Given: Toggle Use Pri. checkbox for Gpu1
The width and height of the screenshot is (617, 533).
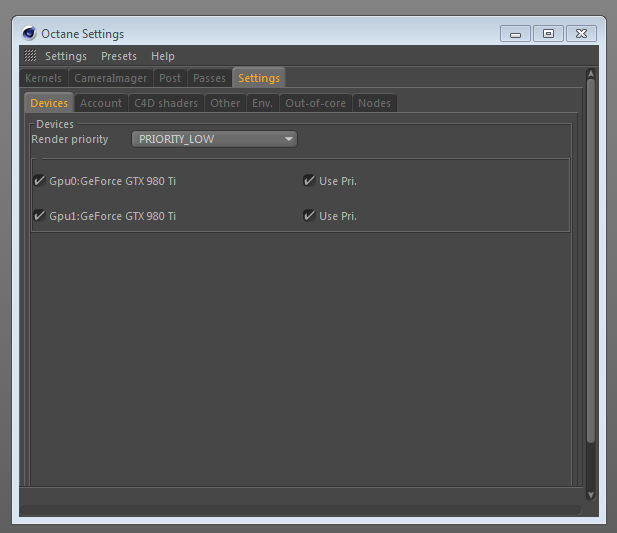Looking at the screenshot, I should tap(309, 216).
